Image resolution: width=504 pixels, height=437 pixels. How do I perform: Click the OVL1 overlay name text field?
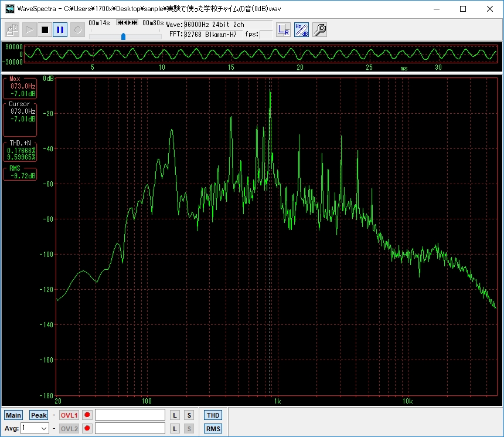click(x=130, y=415)
